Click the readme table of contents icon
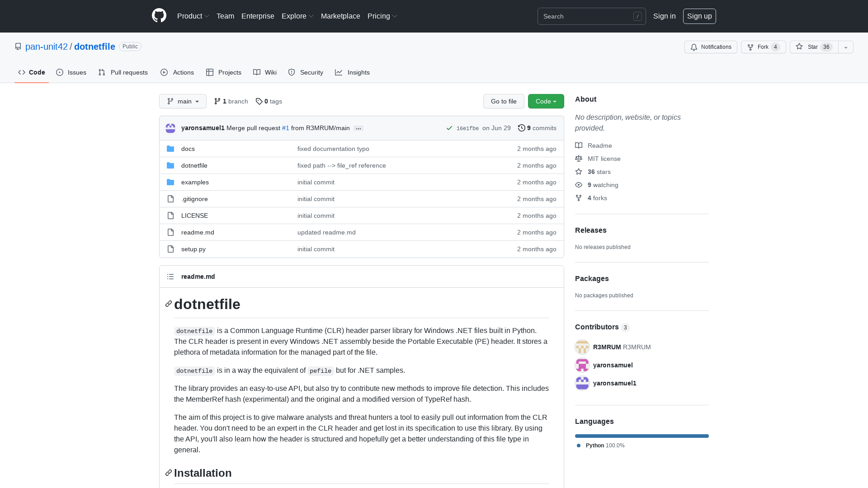The width and height of the screenshot is (868, 488). [x=170, y=276]
